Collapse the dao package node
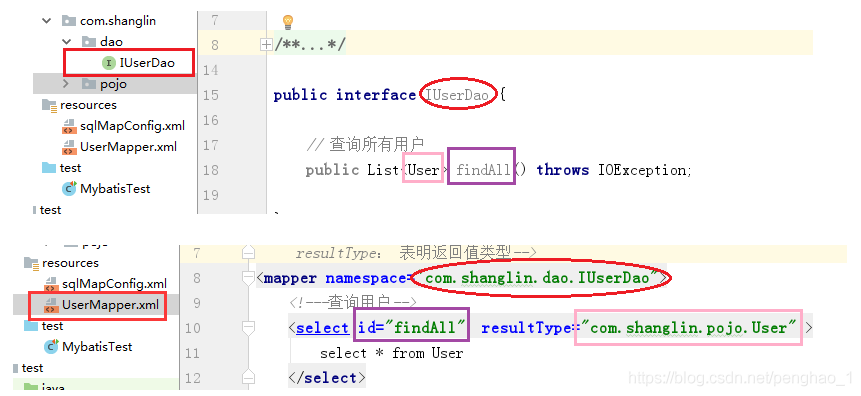 (x=66, y=42)
